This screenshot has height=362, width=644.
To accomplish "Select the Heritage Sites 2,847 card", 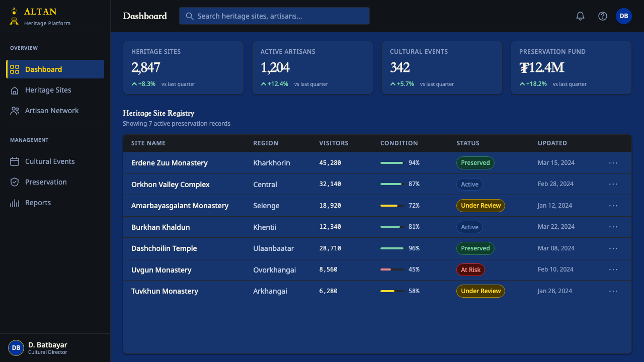I will (183, 68).
